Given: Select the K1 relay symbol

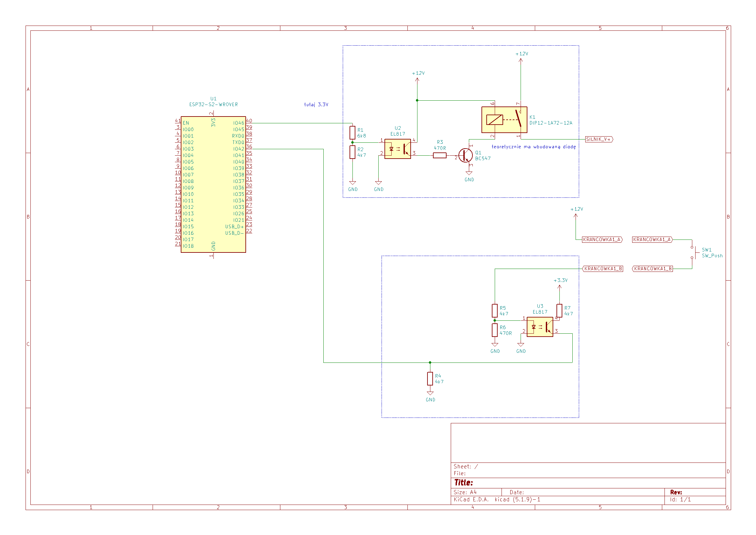Looking at the screenshot, I should tap(504, 120).
